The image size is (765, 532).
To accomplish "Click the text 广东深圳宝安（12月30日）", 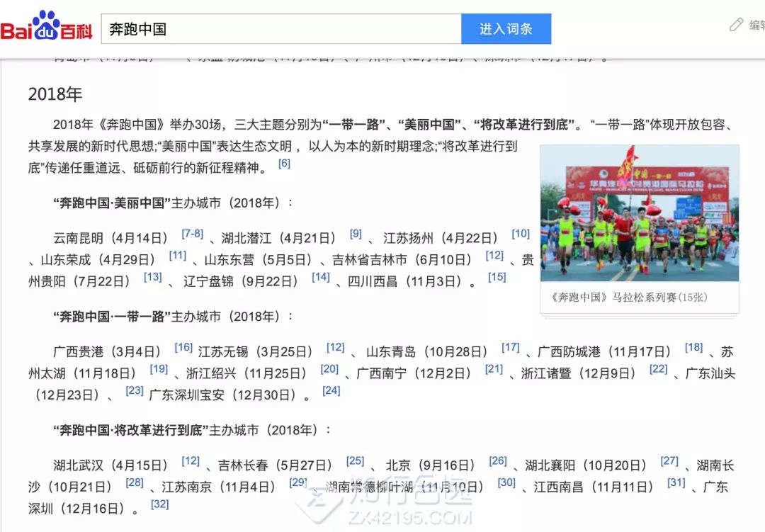I will click(223, 395).
